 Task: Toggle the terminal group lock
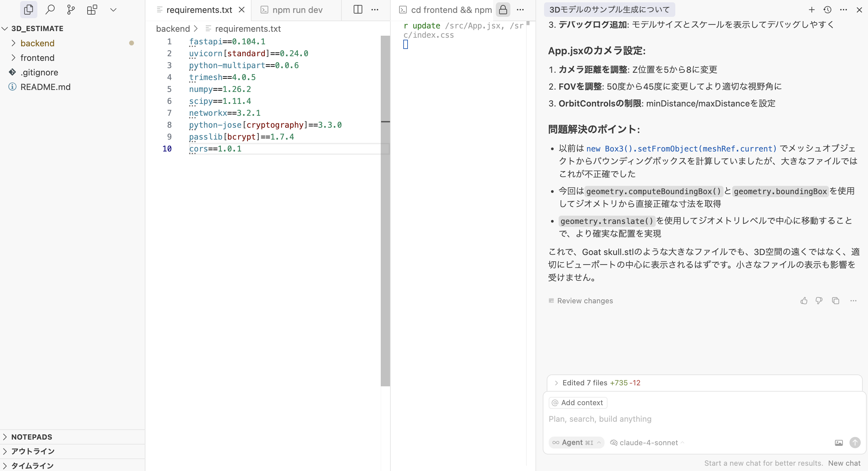(x=503, y=10)
